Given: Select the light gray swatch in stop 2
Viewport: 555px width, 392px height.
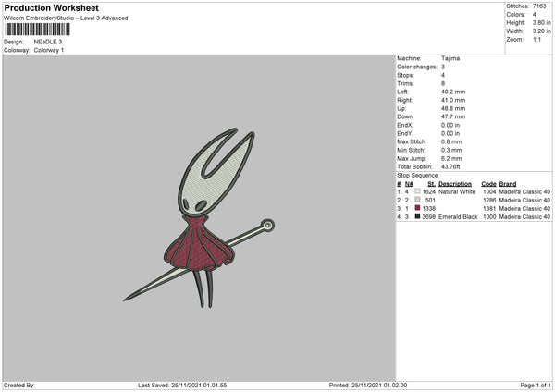Looking at the screenshot, I should point(417,200).
